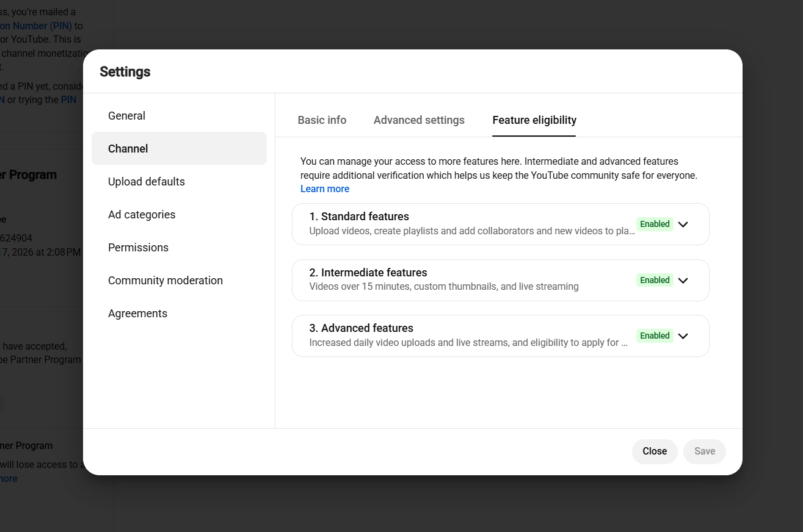Click 'Upload videos, create playlists' description
Screen dimensions: 803x532
[x=472, y=231]
